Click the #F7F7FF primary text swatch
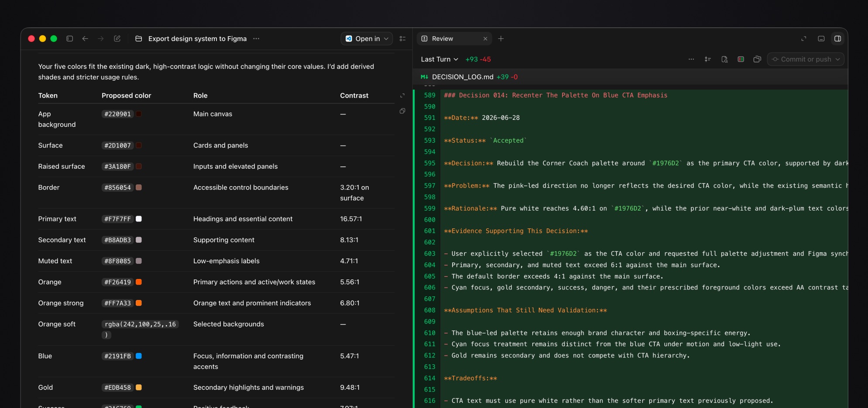 click(138, 218)
